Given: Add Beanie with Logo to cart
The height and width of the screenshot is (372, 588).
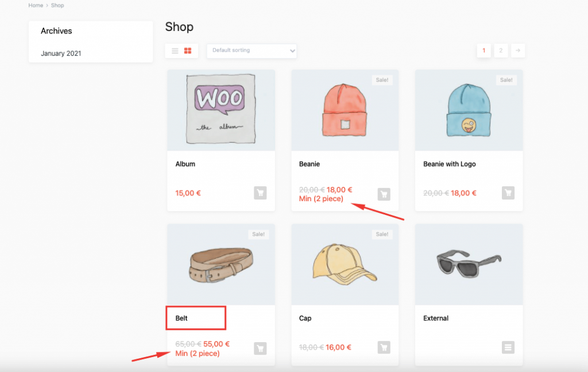Looking at the screenshot, I should click(508, 193).
